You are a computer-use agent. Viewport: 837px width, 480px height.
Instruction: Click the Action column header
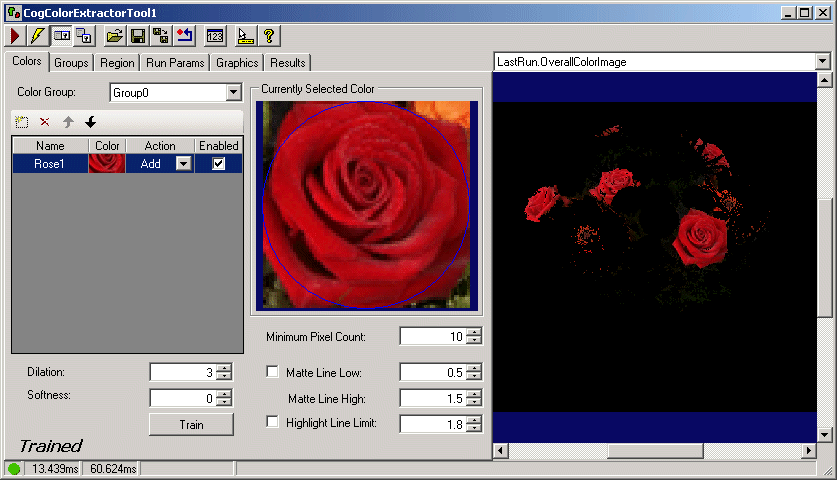[x=160, y=146]
